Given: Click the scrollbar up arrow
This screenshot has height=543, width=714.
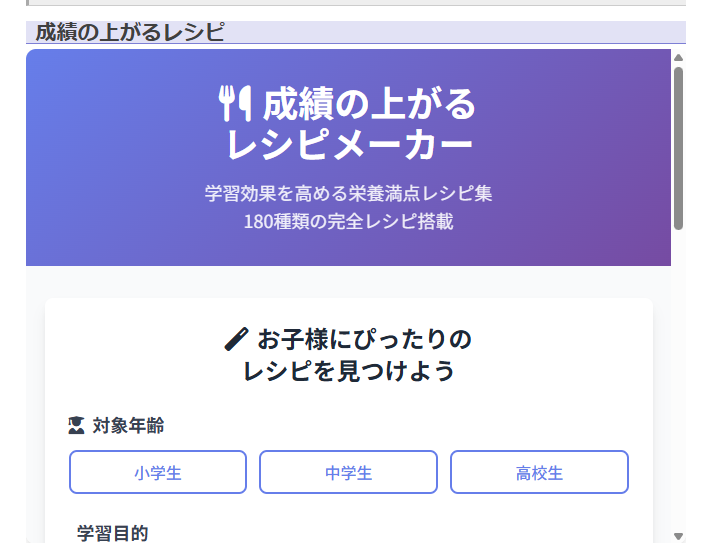Looking at the screenshot, I should (678, 57).
